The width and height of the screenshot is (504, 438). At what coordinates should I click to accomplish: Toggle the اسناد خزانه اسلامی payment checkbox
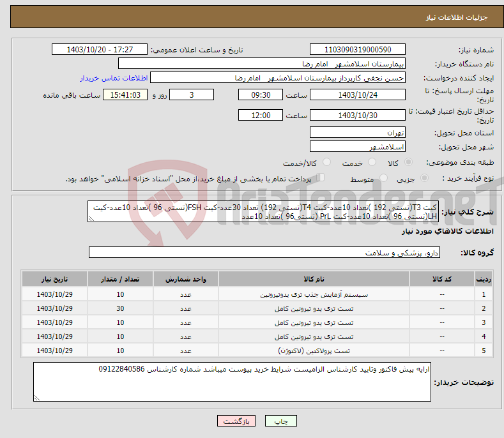coord(320,177)
